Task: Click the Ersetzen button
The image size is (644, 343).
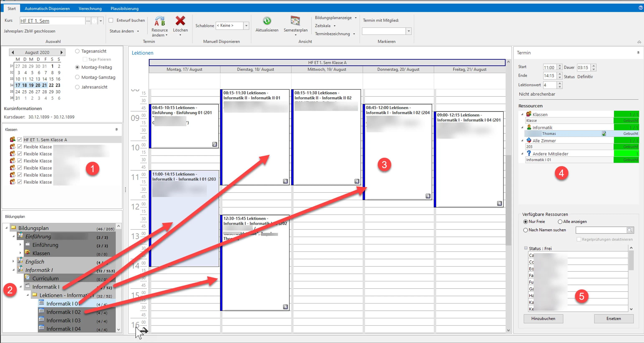Action: (614, 319)
